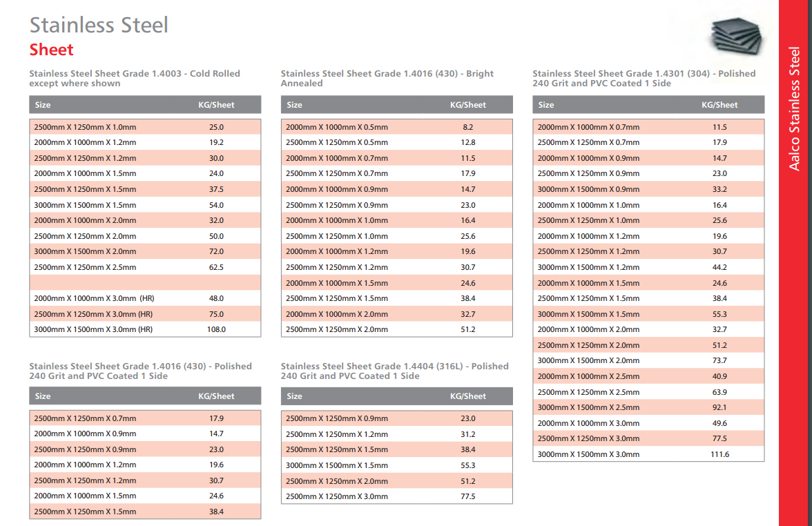Click the 111.6 weight value
812x526 pixels.
[719, 454]
